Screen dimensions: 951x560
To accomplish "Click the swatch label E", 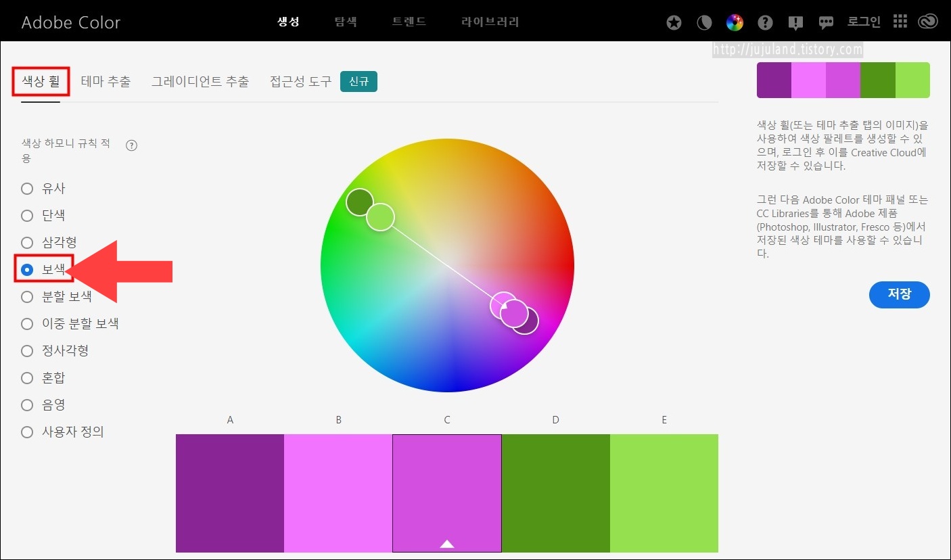I will 664,420.
